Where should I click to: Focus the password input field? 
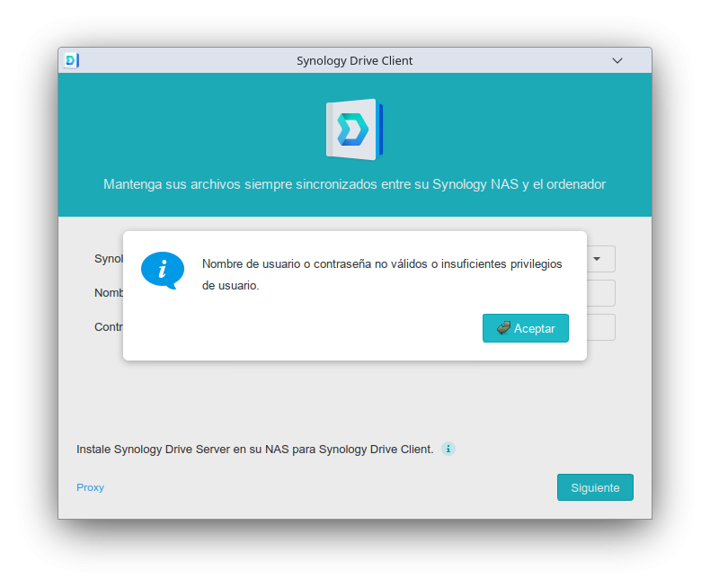600,327
